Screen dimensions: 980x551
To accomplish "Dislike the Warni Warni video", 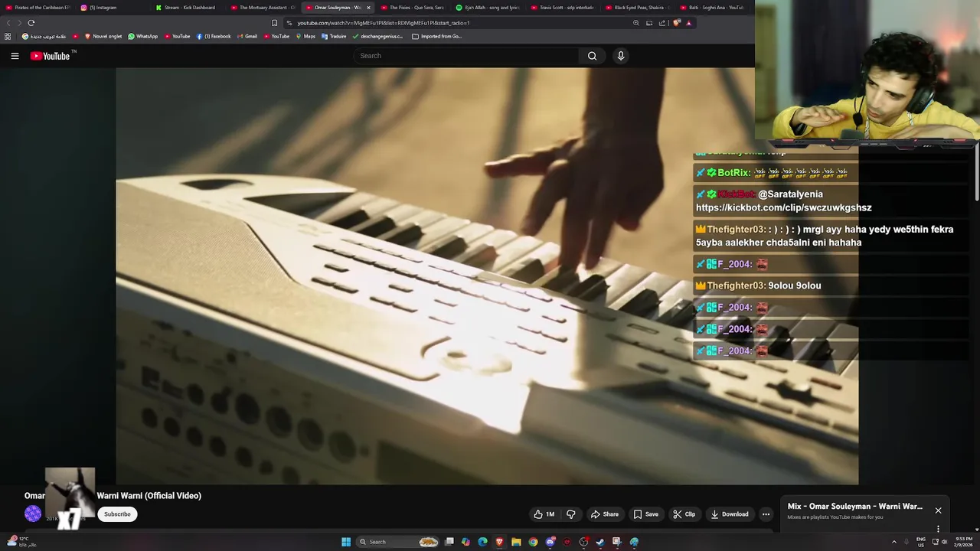I will (570, 514).
